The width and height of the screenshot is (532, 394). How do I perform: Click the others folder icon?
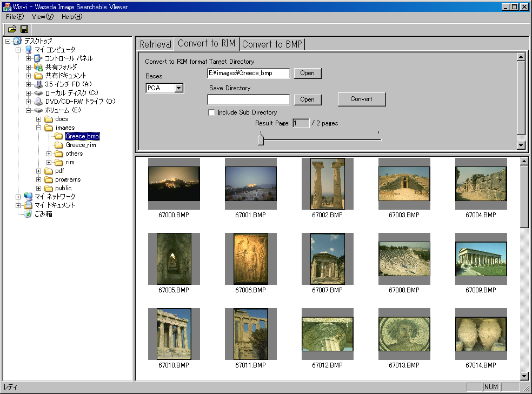pos(59,153)
